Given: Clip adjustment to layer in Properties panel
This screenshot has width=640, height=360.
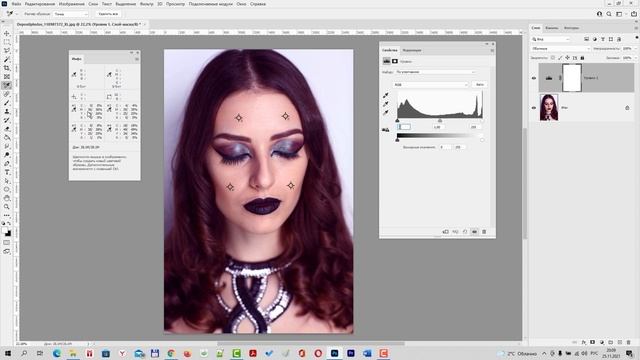Looking at the screenshot, I should click(x=445, y=231).
